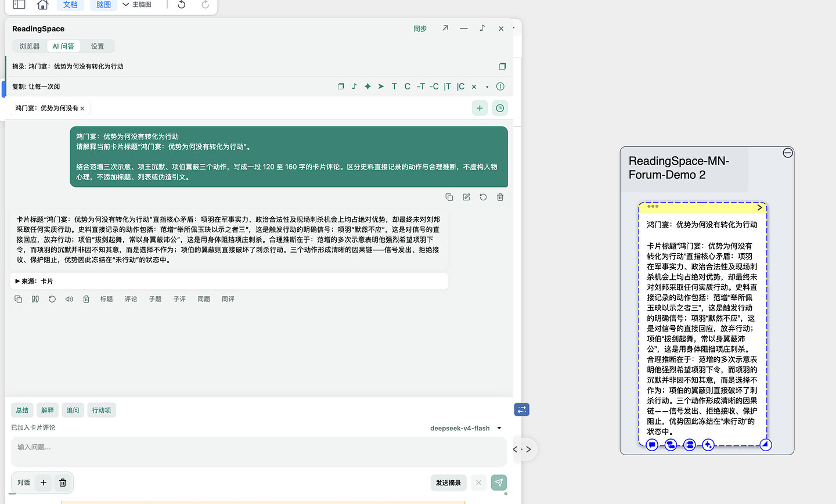Click the × icon in 复制 row
This screenshot has height=504, width=836.
pyautogui.click(x=474, y=87)
